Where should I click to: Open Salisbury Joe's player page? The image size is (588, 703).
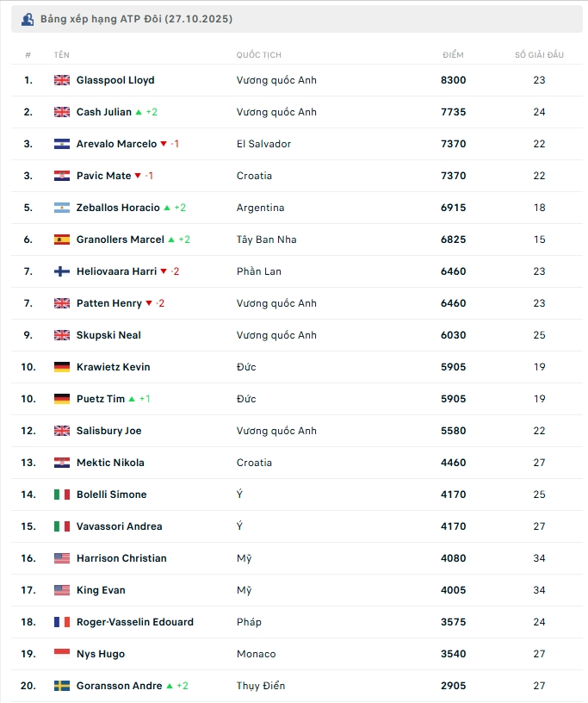tap(108, 431)
